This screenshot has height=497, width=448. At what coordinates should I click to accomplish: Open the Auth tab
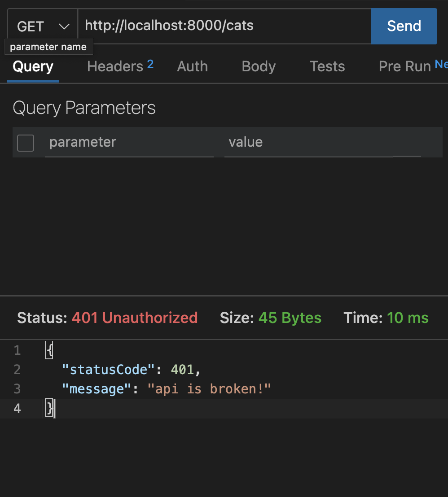(x=192, y=66)
